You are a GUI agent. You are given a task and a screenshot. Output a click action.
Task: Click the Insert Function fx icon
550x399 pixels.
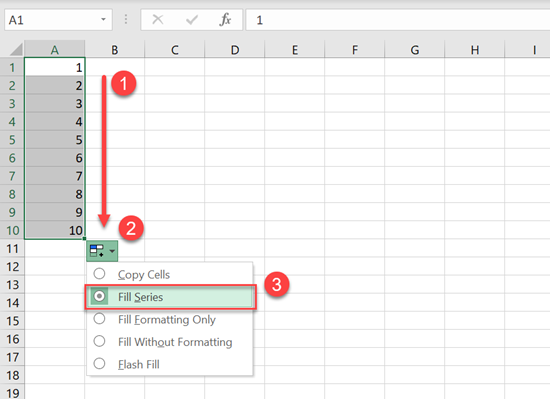pos(225,20)
